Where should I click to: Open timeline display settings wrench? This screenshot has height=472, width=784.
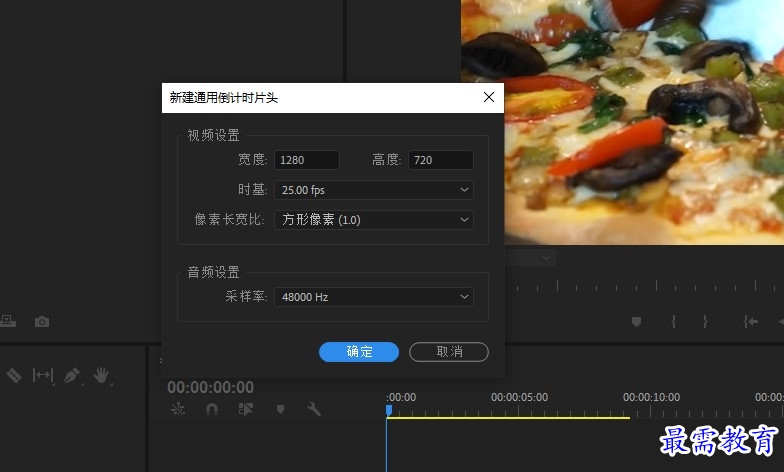[x=314, y=410]
